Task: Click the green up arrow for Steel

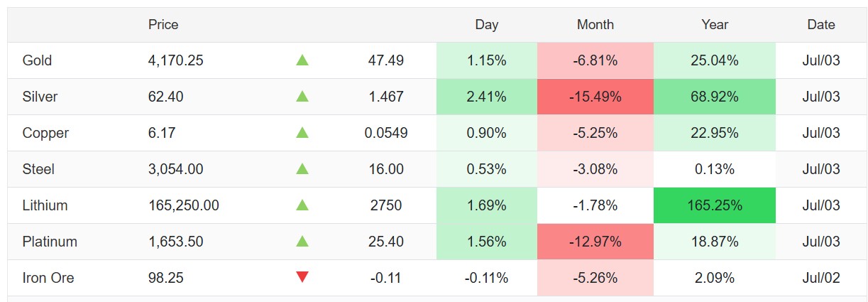Action: pyautogui.click(x=302, y=169)
